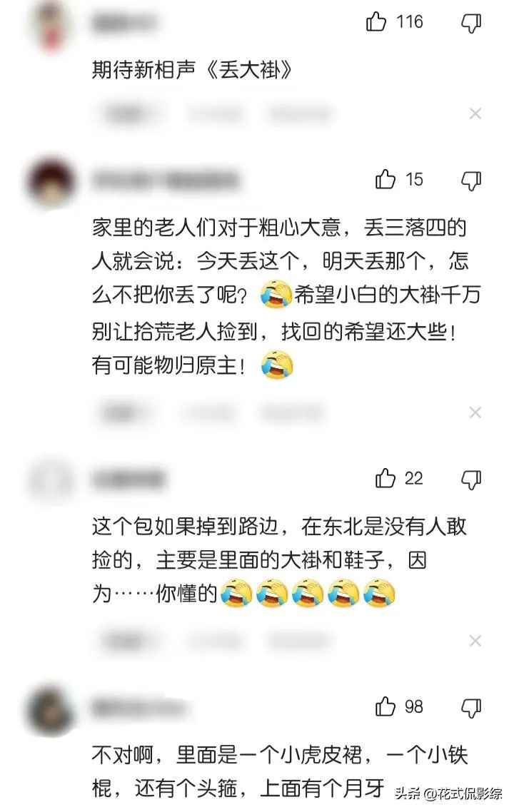
Task: Dislike the comment with 15 likes
Action: click(x=471, y=181)
